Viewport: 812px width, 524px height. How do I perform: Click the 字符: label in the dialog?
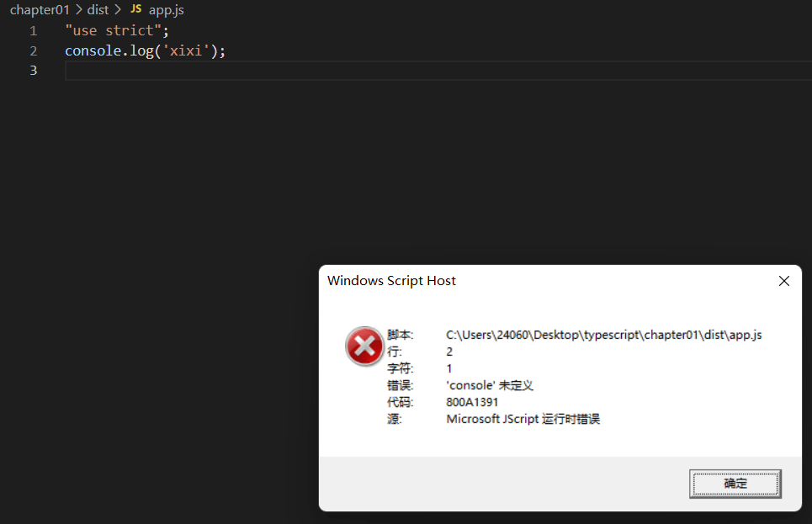tap(401, 368)
